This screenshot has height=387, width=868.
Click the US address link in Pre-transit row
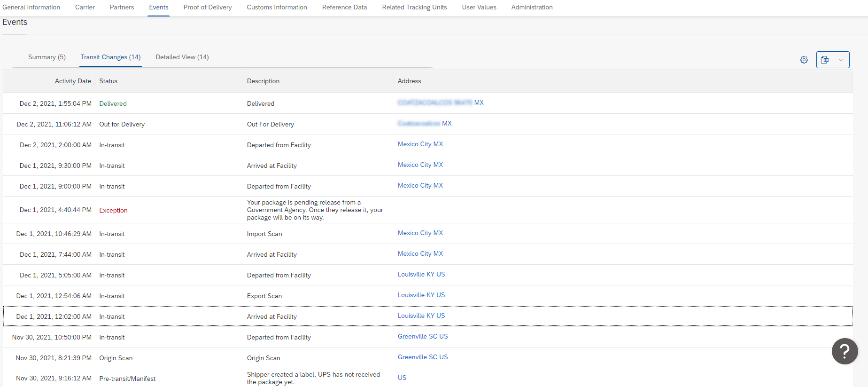402,378
